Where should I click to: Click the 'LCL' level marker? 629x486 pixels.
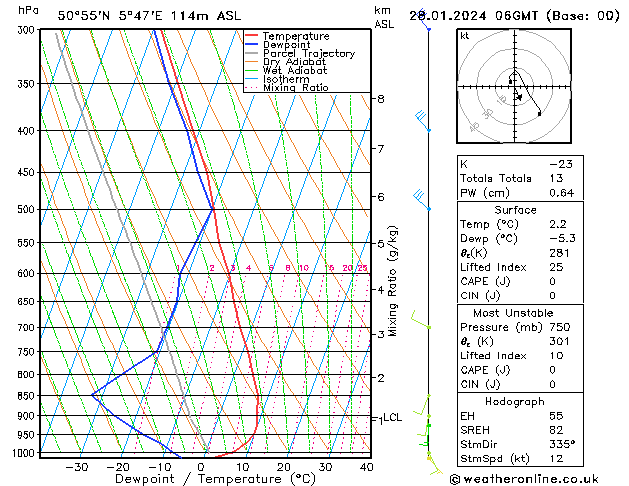point(392,418)
